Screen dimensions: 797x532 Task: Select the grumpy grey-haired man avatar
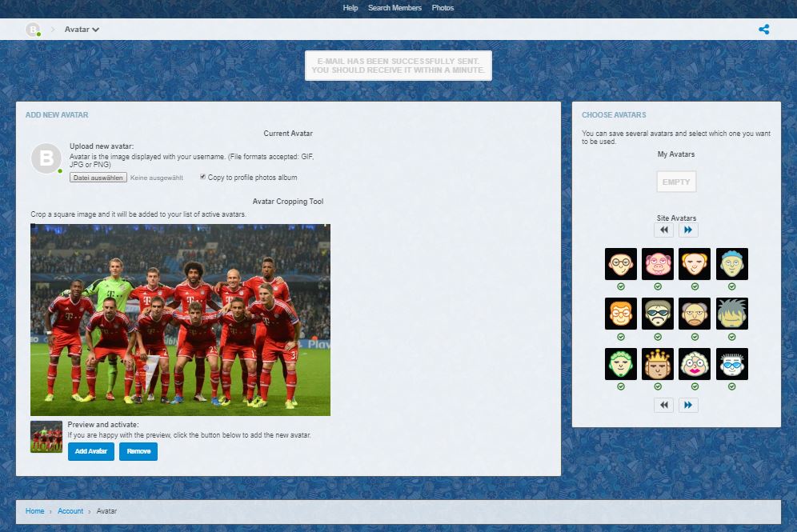[695, 314]
